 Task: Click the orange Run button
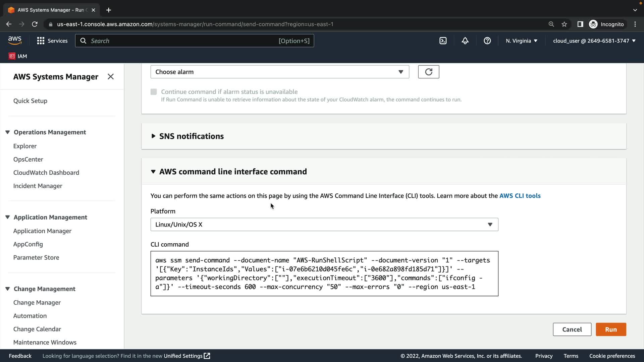610,329
